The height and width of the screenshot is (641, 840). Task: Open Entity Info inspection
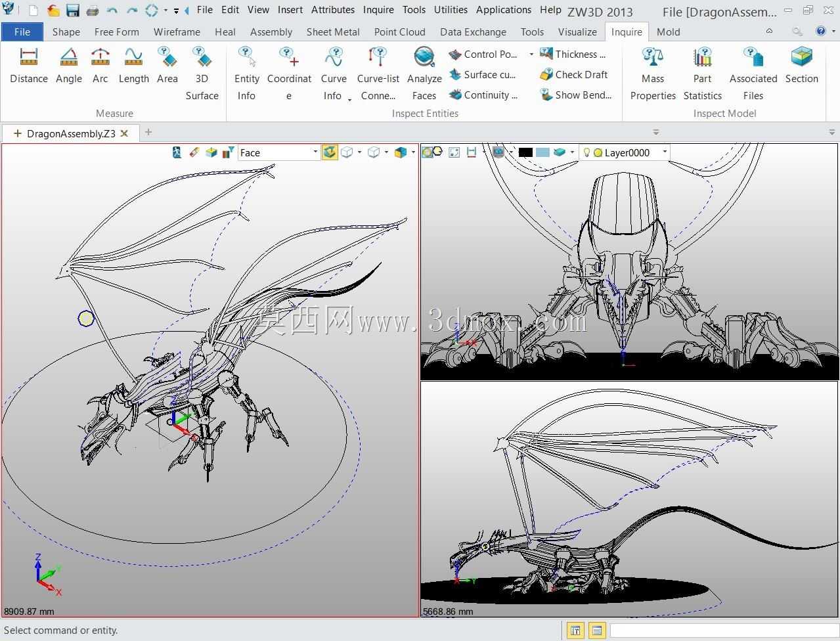point(246,74)
